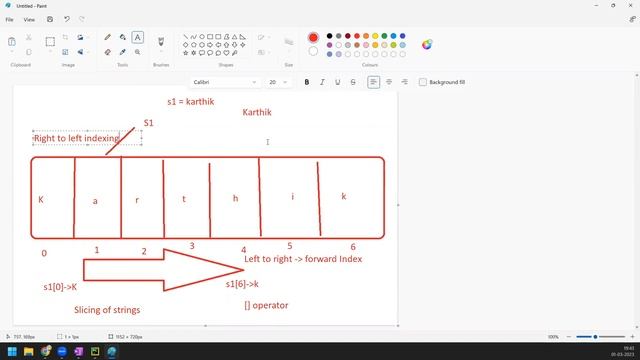Viewport: 640px width, 360px height.
Task: Toggle Bold text formatting
Action: point(307,82)
